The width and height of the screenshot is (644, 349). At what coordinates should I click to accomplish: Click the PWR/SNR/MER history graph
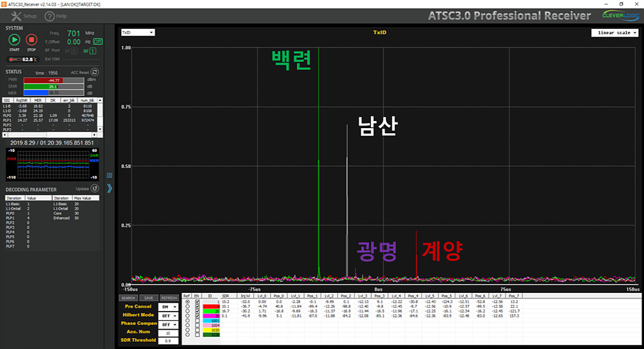coord(53,164)
